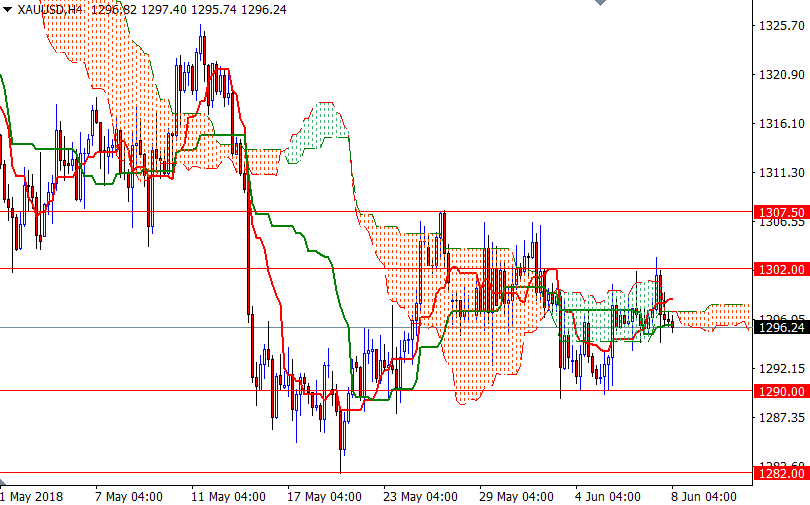
Task: Click the 11 May 04:00 time label
Action: 228,496
